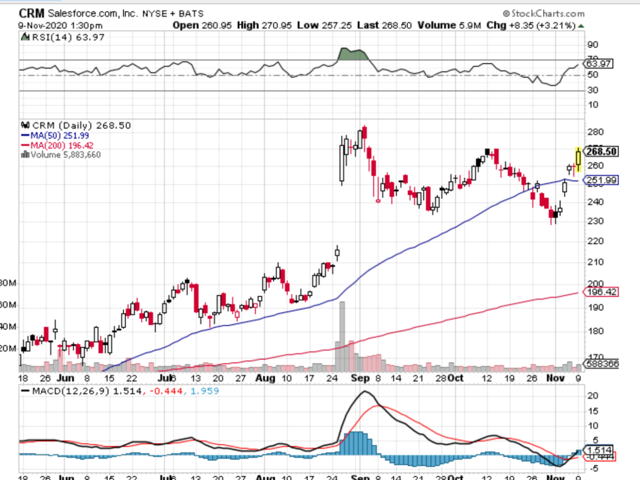This screenshot has height=480, width=640.
Task: Click the blue 251.99 MA(50) price tag
Action: [x=601, y=180]
